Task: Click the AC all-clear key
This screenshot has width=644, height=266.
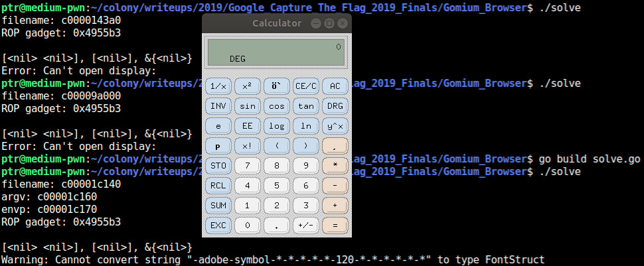Action: pyautogui.click(x=335, y=86)
